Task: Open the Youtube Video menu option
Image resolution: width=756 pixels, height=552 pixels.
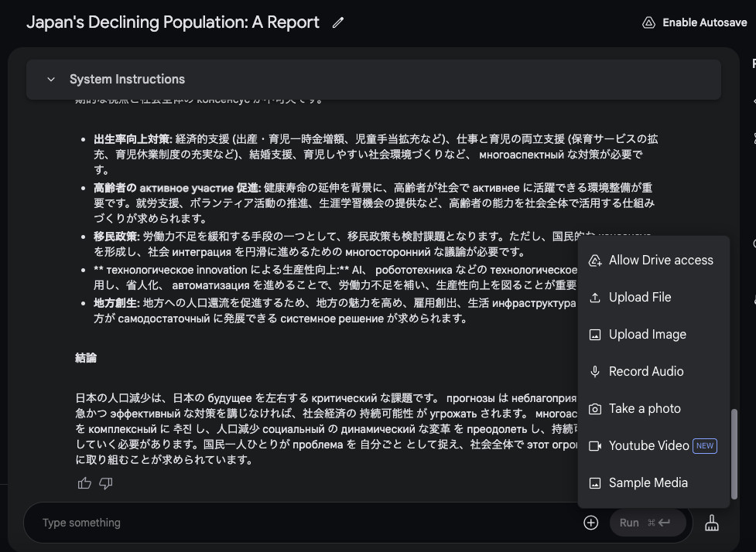Action: (x=653, y=445)
